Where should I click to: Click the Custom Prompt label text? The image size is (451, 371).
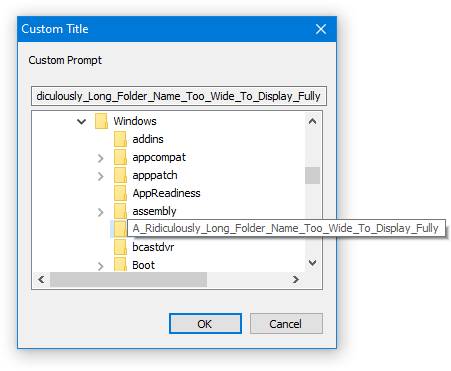pos(65,60)
